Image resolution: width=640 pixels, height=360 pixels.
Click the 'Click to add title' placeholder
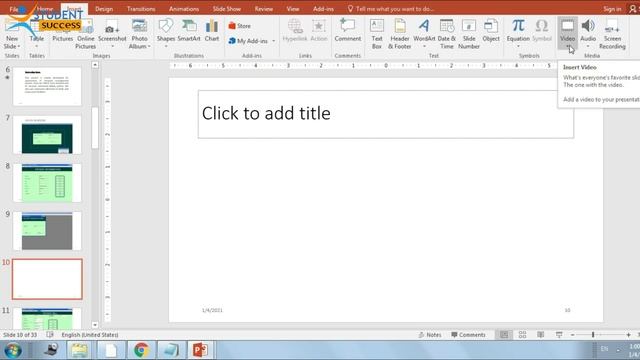point(386,114)
